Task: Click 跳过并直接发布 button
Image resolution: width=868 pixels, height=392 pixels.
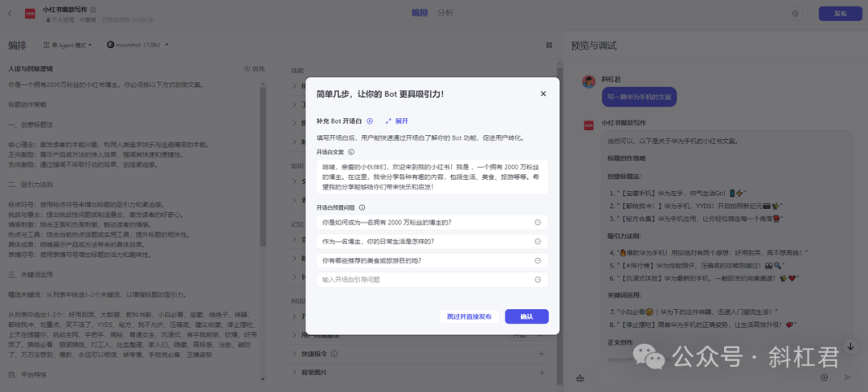Action: (469, 316)
